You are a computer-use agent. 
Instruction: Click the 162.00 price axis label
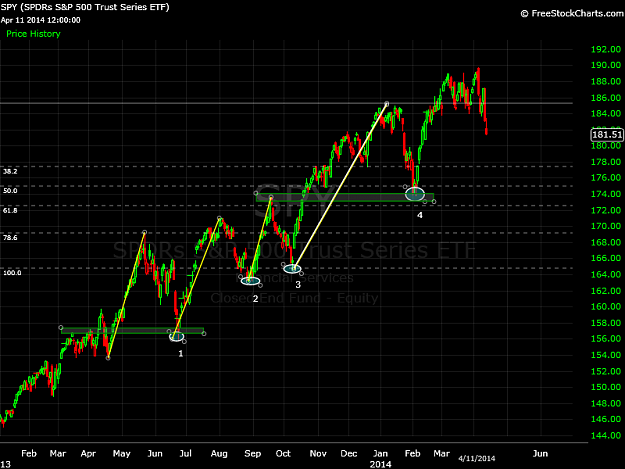[x=605, y=290]
